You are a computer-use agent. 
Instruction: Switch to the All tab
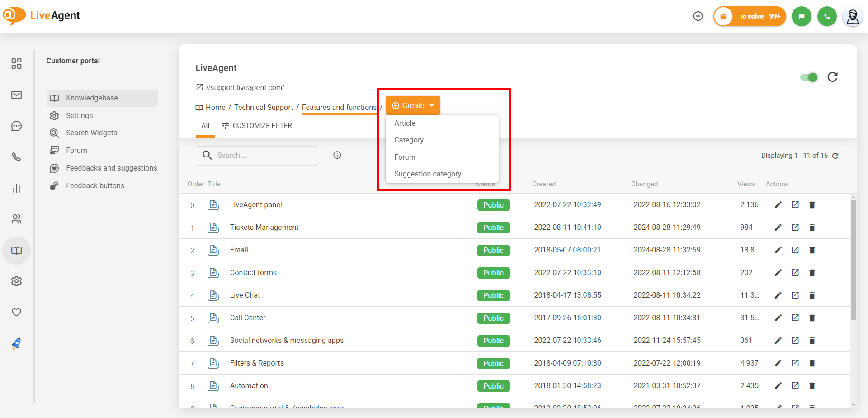pos(205,126)
